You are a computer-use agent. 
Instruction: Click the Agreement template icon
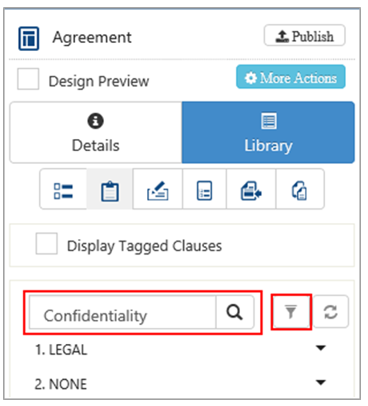[x=28, y=38]
